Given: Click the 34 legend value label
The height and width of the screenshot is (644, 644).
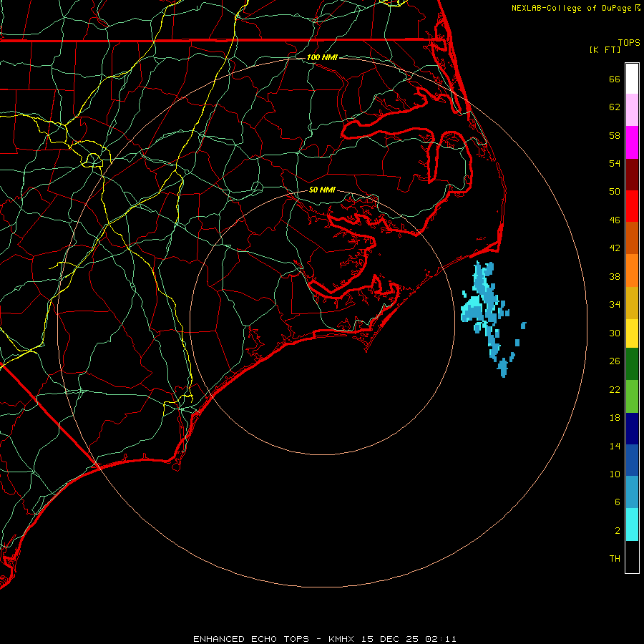Looking at the screenshot, I should [x=615, y=305].
